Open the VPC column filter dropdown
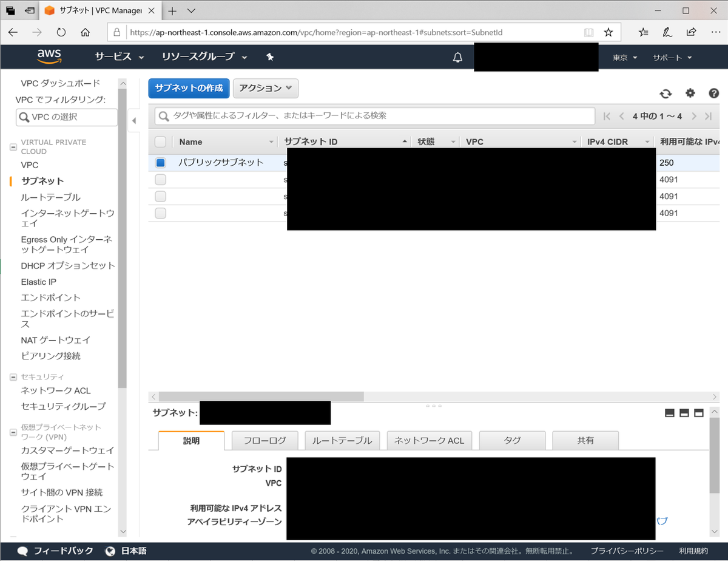 click(x=575, y=142)
